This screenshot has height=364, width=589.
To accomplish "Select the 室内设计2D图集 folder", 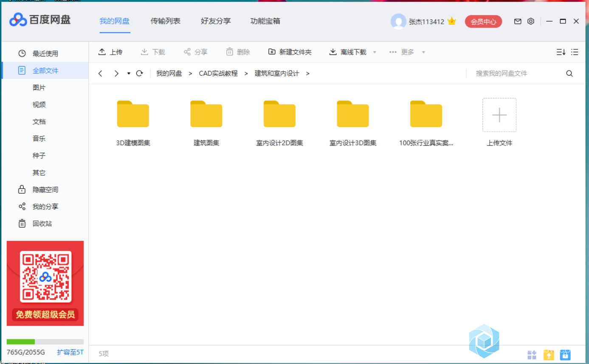I will (279, 123).
